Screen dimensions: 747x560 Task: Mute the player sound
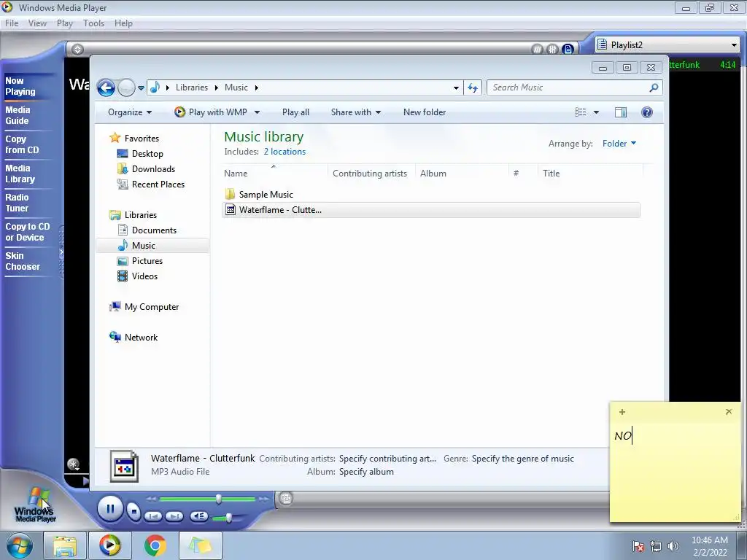[x=198, y=516]
